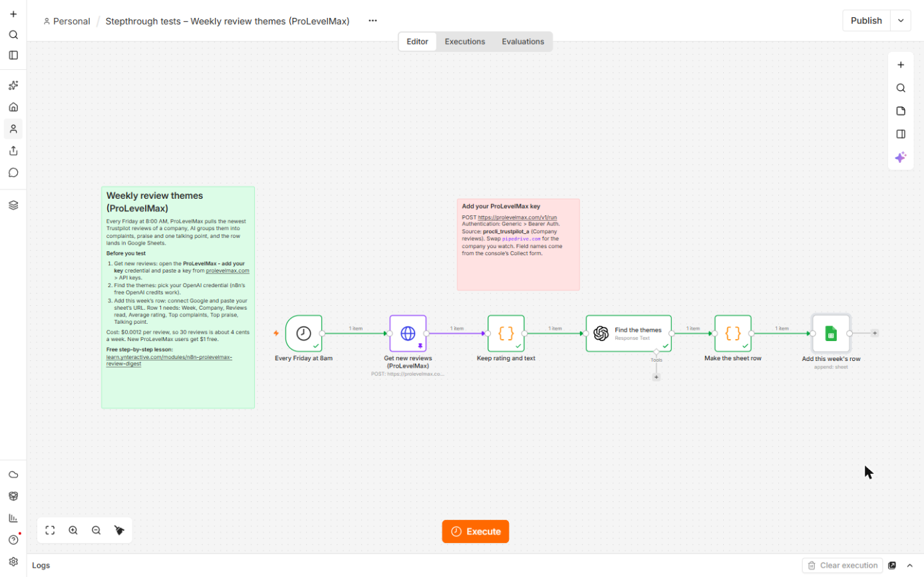The image size is (924, 577).
Task: Open the purple AI sparkle assistant button
Action: [901, 158]
